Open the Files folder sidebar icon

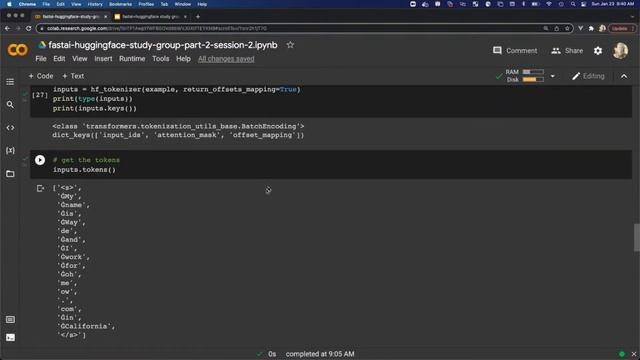10,174
